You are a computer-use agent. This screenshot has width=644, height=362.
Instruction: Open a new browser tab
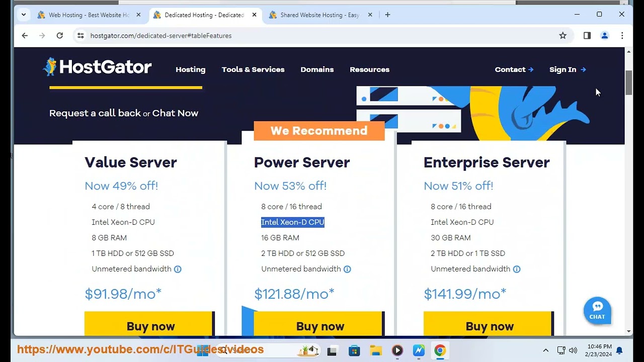tap(387, 15)
